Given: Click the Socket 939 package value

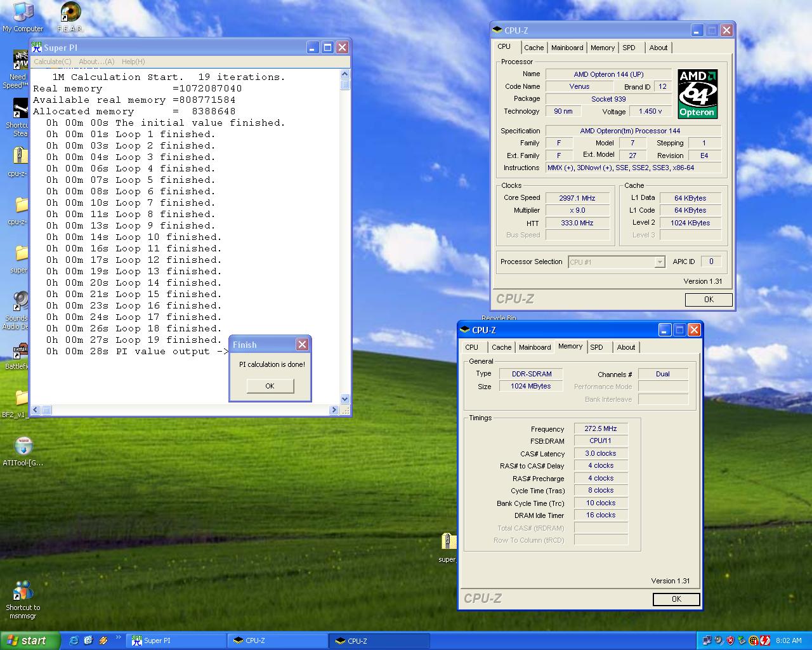Looking at the screenshot, I should pyautogui.click(x=608, y=99).
